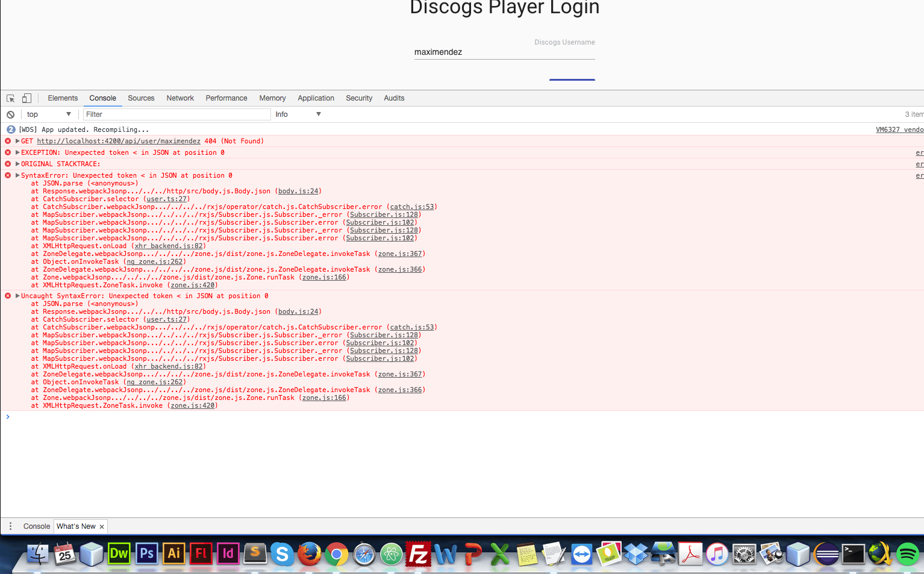The width and height of the screenshot is (924, 574).
Task: Expand the EXCEPTION Unexpected token entry
Action: pos(17,152)
